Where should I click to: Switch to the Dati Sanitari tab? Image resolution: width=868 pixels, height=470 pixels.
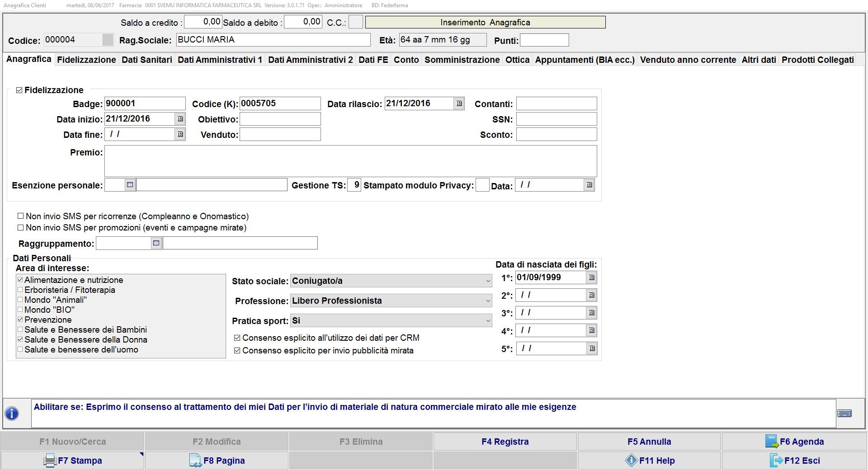(147, 60)
